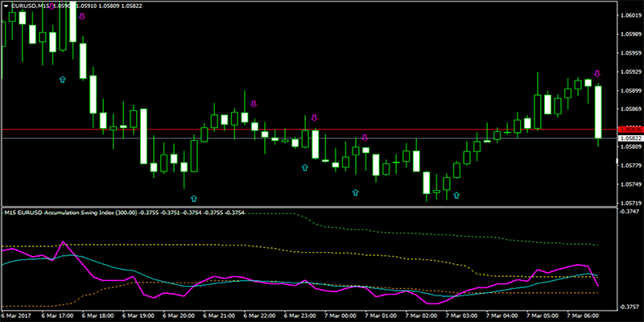The width and height of the screenshot is (644, 322).
Task: Click the 7 Mar 03:00 time label
Action: coord(461,316)
